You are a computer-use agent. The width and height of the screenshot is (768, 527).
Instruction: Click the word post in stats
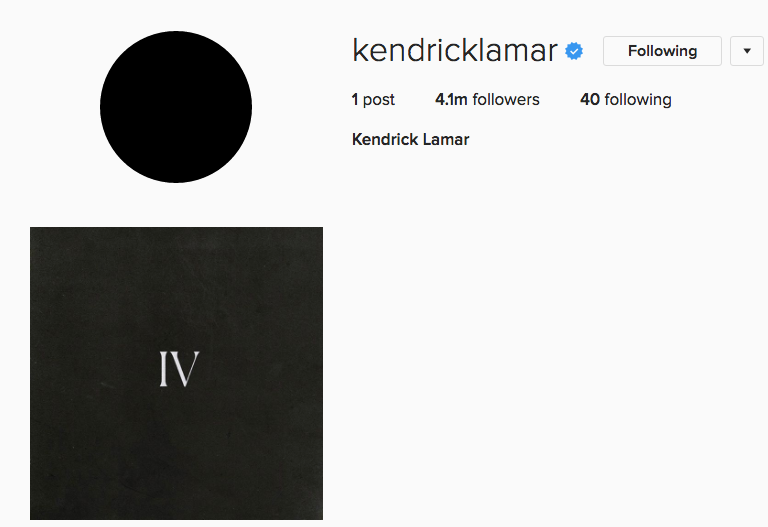379,100
